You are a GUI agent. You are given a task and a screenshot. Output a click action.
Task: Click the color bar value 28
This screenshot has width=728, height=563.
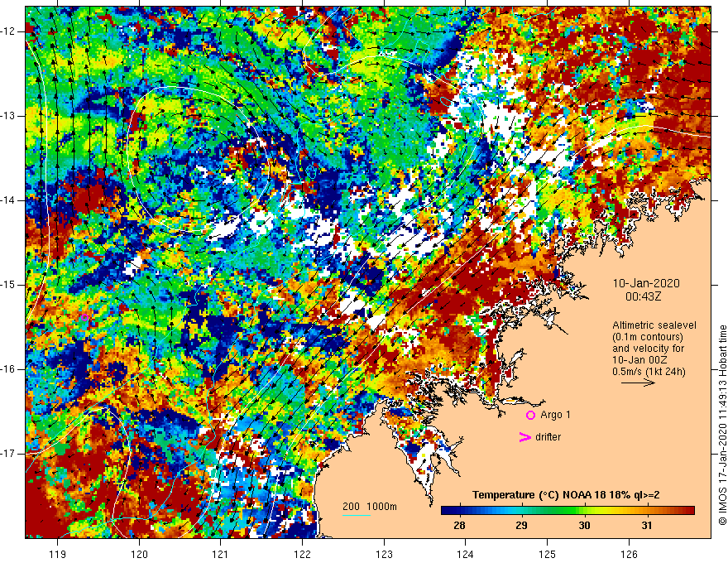[x=459, y=526]
